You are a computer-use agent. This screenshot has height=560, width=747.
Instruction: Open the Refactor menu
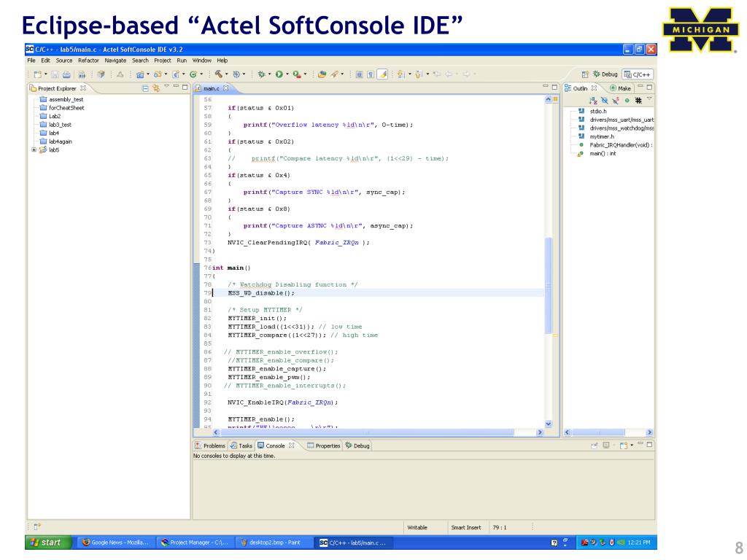click(88, 61)
